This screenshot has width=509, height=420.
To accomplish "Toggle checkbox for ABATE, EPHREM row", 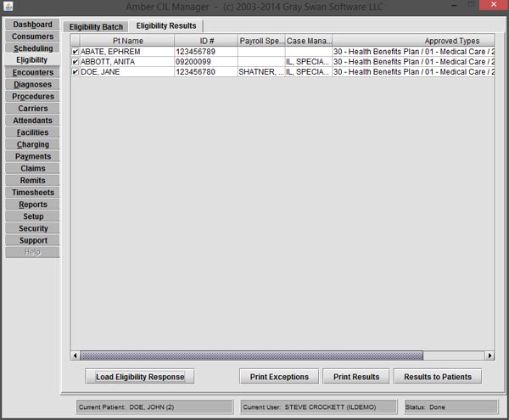I will point(76,52).
